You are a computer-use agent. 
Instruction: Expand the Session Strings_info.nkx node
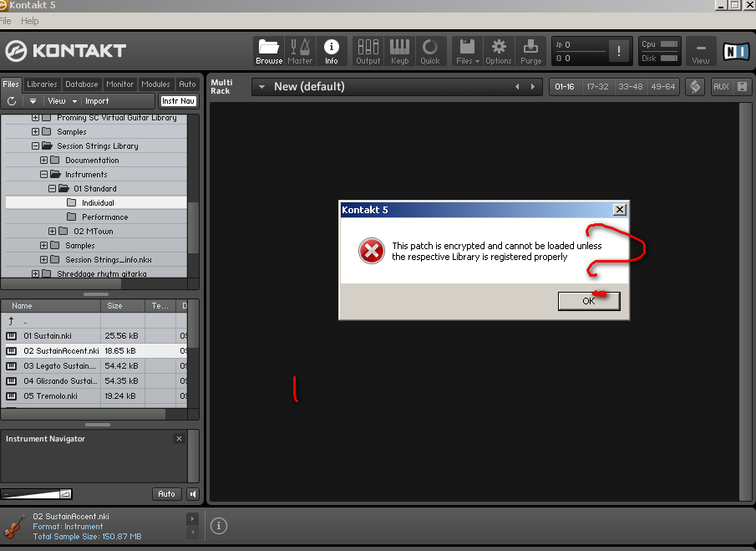44,259
